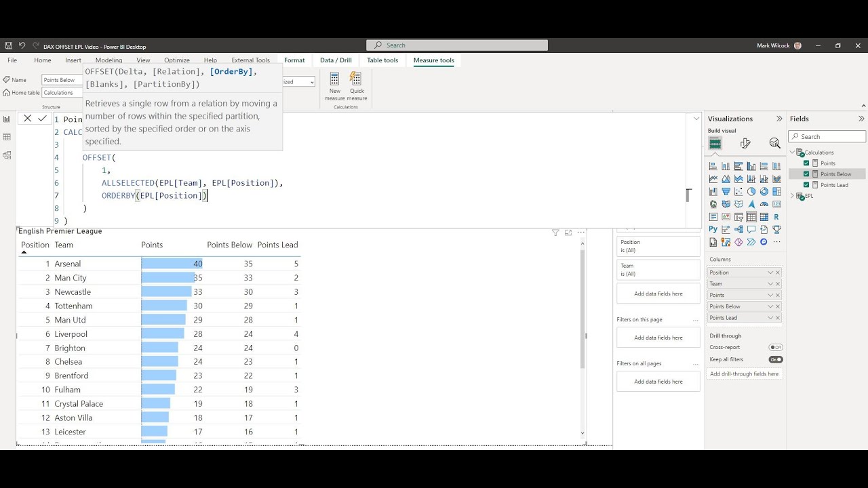Switch to the External Tools ribbon tab

click(251, 60)
